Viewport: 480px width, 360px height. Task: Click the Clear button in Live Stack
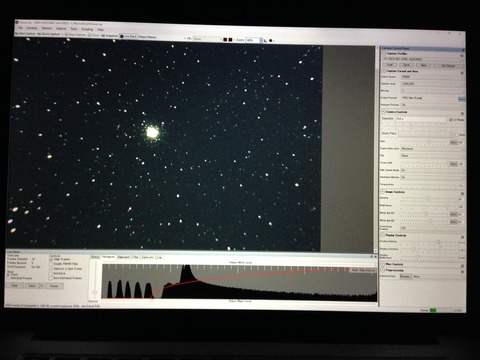[x=15, y=286]
